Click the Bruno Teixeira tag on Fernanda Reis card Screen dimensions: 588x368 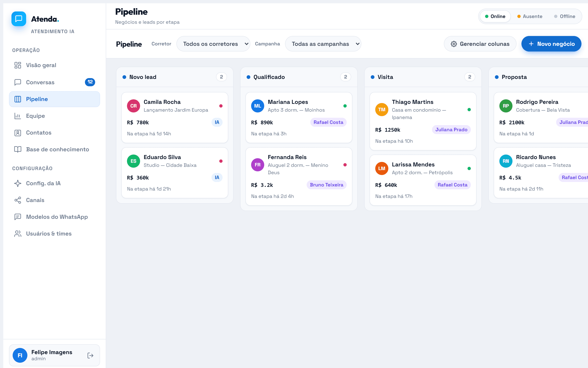click(x=326, y=185)
